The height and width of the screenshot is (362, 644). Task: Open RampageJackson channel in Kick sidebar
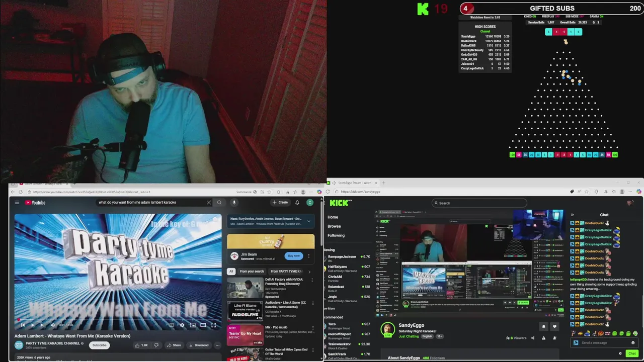click(348, 258)
